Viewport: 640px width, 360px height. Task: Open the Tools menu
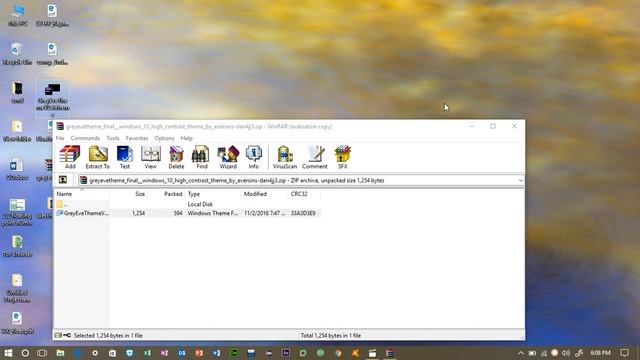pos(113,138)
